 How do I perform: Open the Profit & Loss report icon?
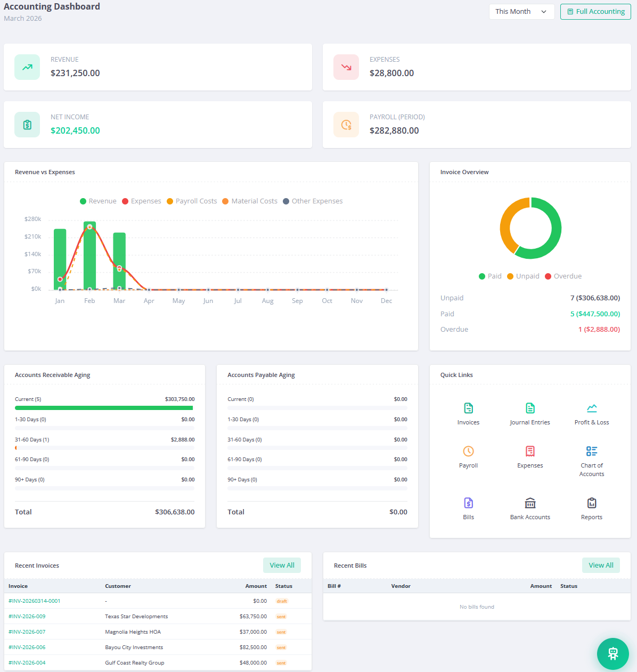(x=592, y=413)
